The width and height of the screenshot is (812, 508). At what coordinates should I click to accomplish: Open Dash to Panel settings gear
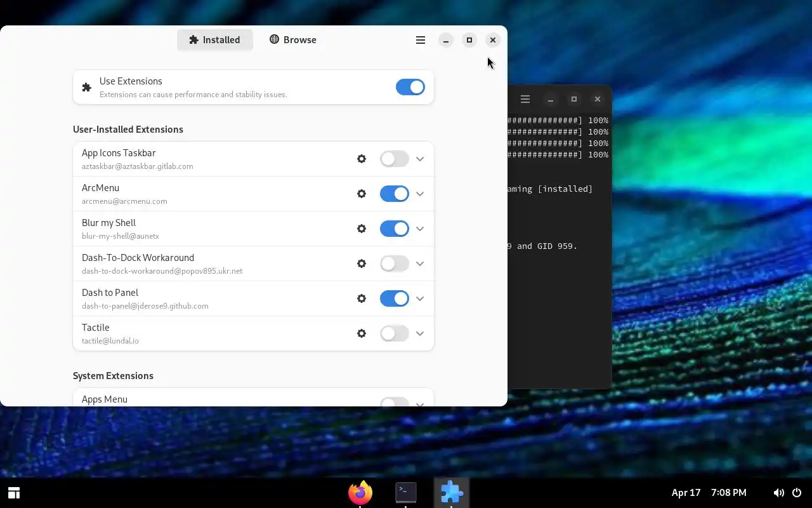click(362, 298)
